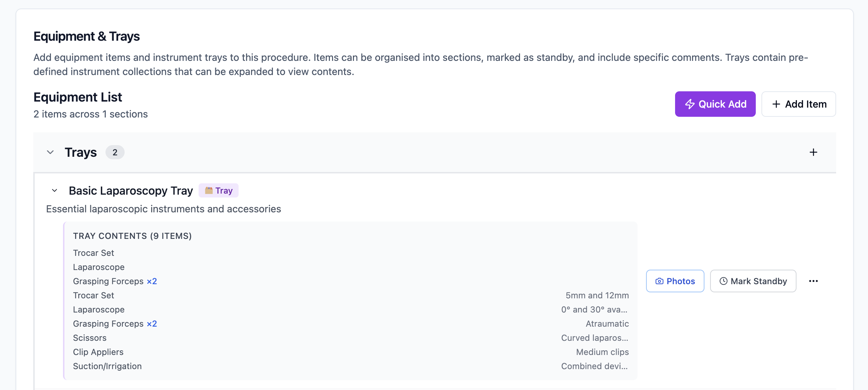Click the truncated '0° and 30° ava...' note

[x=594, y=310]
